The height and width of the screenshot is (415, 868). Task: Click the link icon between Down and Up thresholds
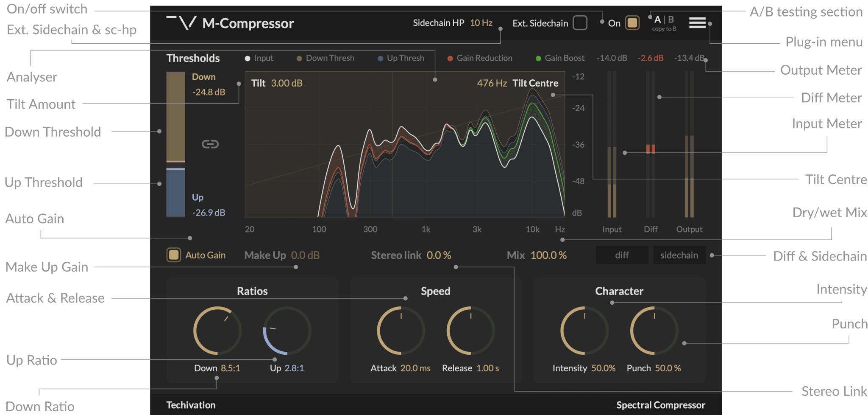click(211, 144)
